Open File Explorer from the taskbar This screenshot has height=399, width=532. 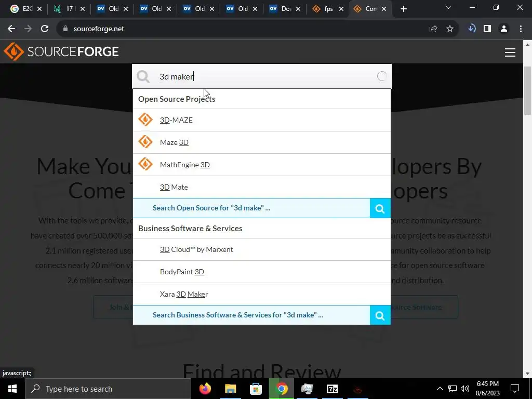pos(230,389)
